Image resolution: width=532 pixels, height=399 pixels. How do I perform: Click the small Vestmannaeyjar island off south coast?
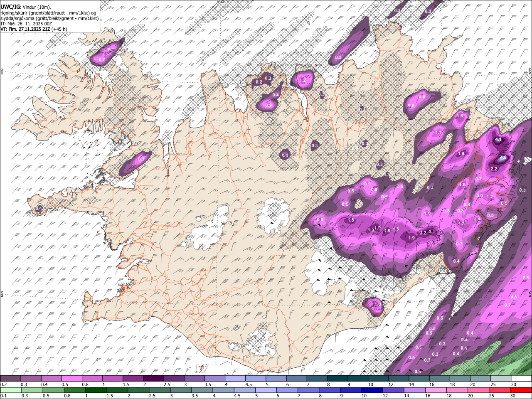point(202,368)
